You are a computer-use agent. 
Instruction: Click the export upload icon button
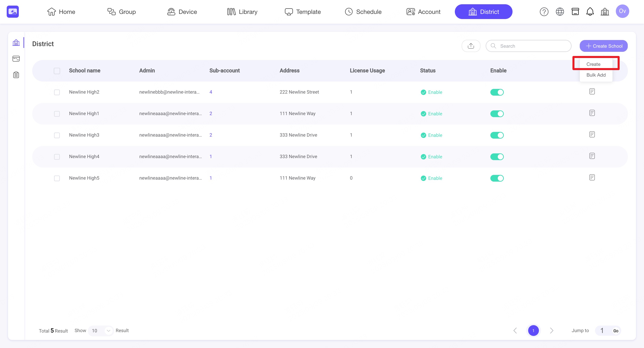471,46
